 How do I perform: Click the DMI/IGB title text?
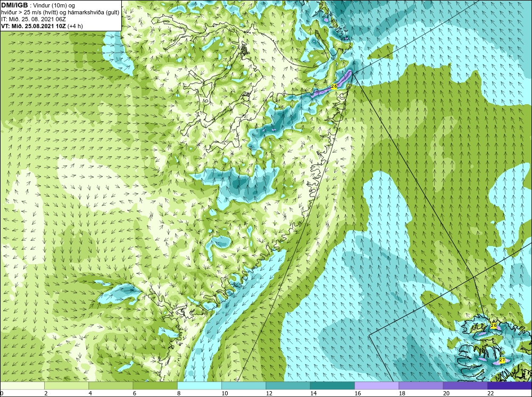click(x=14, y=5)
